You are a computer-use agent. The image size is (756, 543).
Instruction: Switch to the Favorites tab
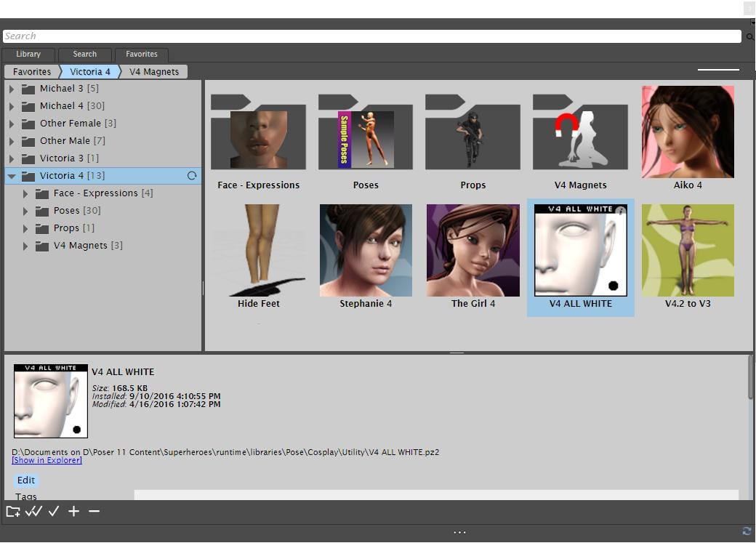[142, 54]
